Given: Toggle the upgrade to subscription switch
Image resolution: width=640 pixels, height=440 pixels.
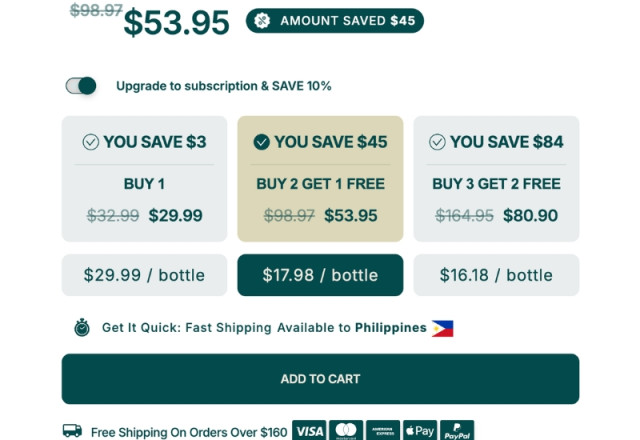Looking at the screenshot, I should [x=81, y=86].
